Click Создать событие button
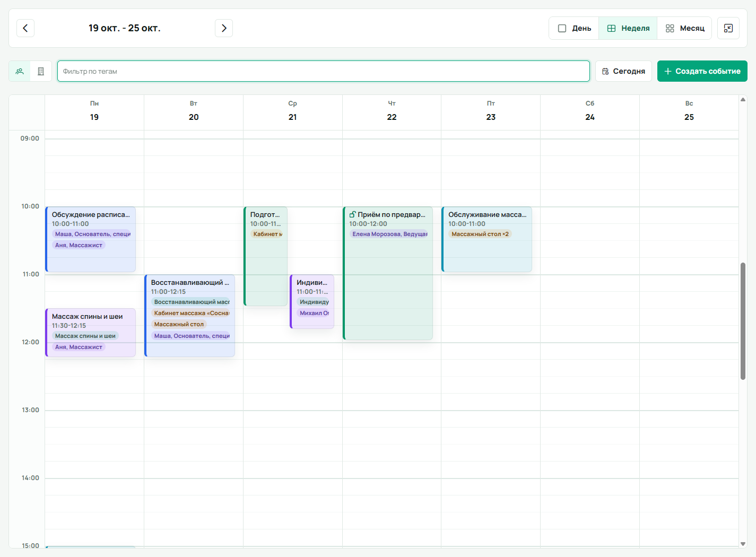Image resolution: width=756 pixels, height=557 pixels. [702, 71]
